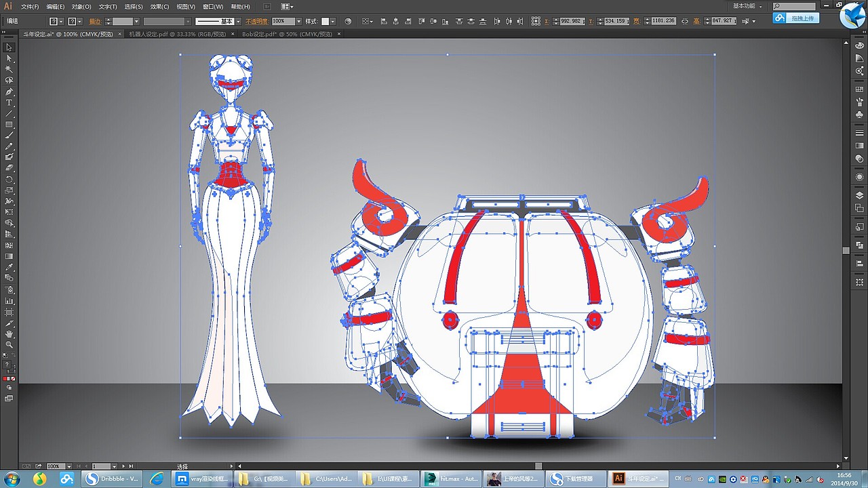Select the Lasso tool
Screen dimensions: 868x488
[x=9, y=80]
